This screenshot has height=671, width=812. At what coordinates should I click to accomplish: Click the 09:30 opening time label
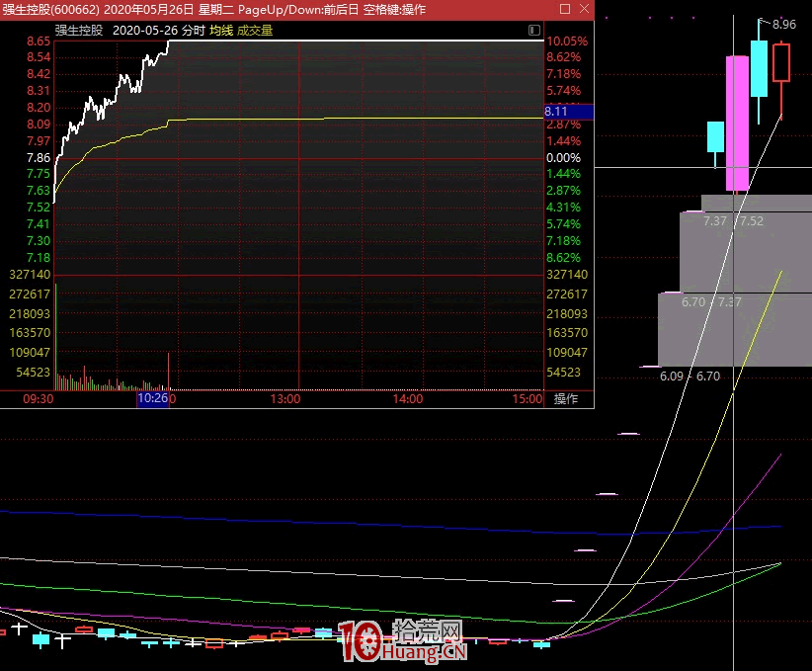[x=38, y=399]
